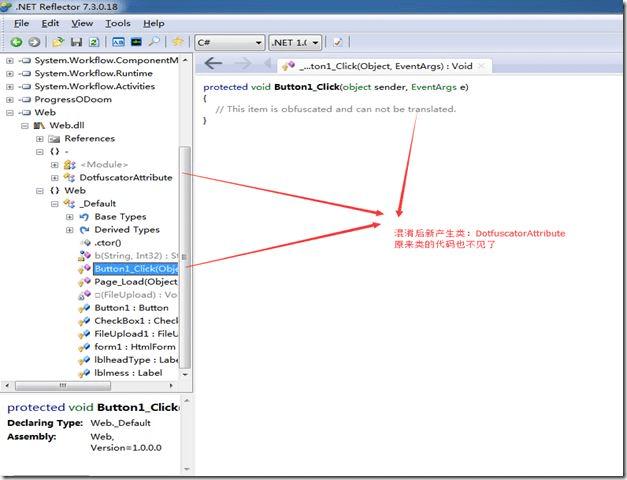This screenshot has height=480, width=627.
Task: Click the Bookmarks star toolbar icon
Action: (177, 42)
